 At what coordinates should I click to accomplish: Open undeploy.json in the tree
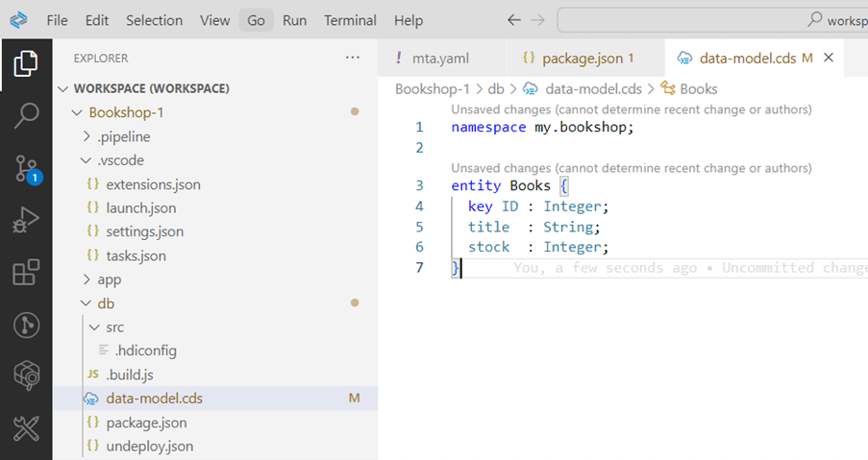click(149, 447)
